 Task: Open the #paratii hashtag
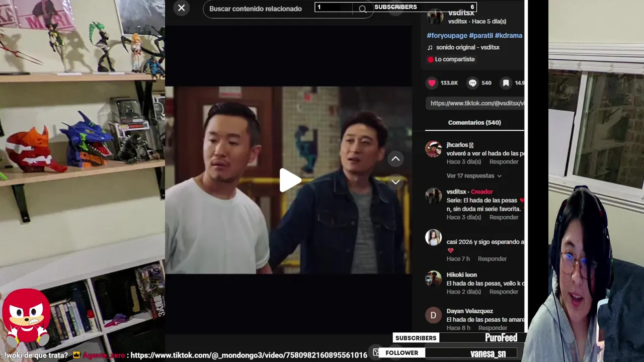(480, 36)
